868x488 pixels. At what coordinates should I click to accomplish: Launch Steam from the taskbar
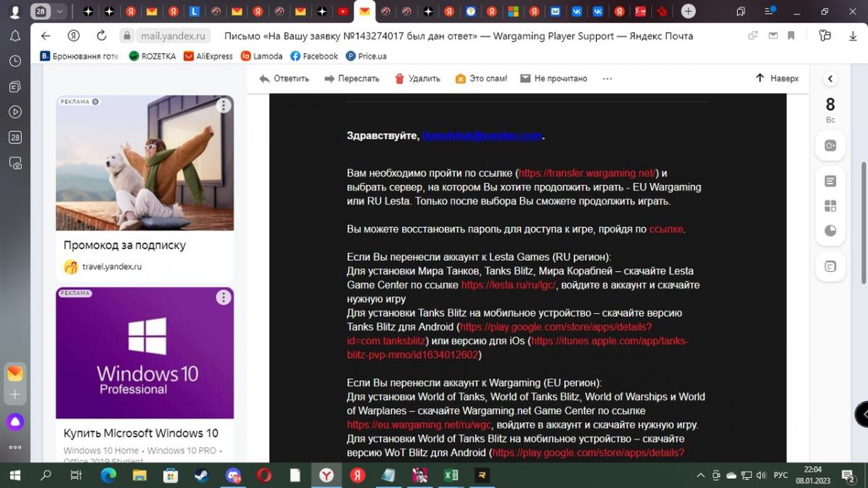(x=202, y=475)
